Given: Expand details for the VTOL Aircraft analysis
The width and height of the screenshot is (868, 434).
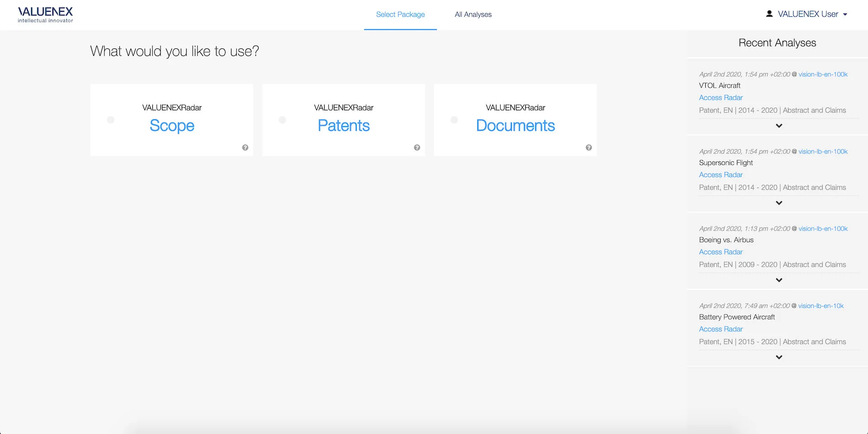Looking at the screenshot, I should [779, 126].
